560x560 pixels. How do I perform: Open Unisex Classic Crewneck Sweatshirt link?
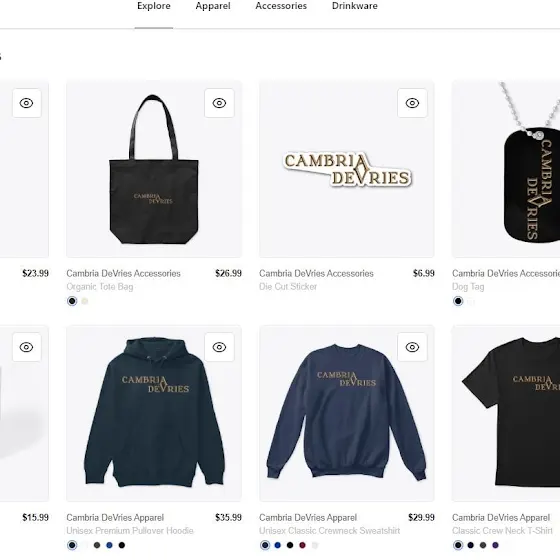click(x=330, y=531)
